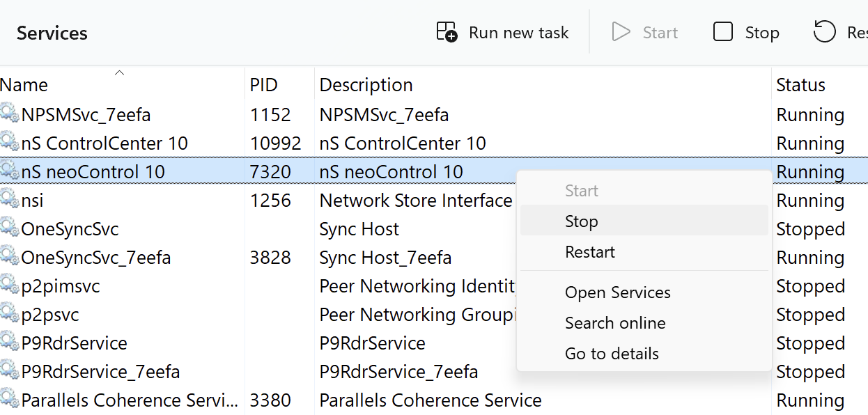868x415 pixels.
Task: Pick Search online from context menu
Action: click(x=615, y=323)
